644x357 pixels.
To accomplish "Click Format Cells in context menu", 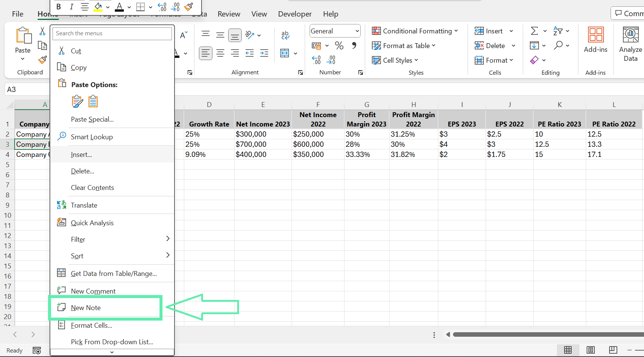I will 112,325.
